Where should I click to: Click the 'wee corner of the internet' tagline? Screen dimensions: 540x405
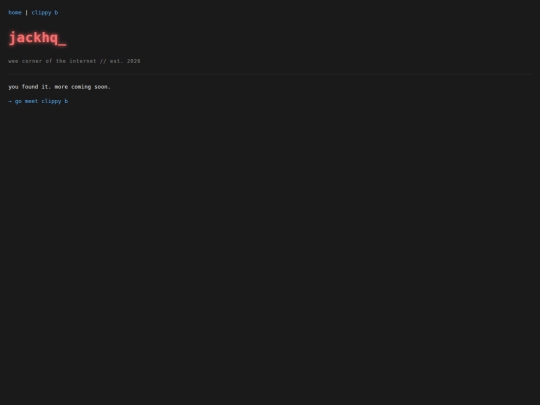tap(74, 61)
